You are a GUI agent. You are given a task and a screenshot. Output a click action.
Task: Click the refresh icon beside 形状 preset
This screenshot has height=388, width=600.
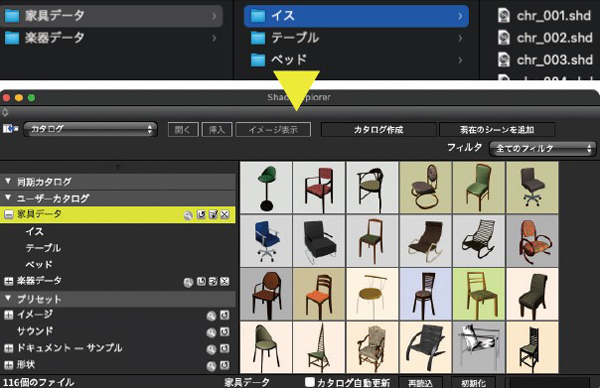(225, 365)
